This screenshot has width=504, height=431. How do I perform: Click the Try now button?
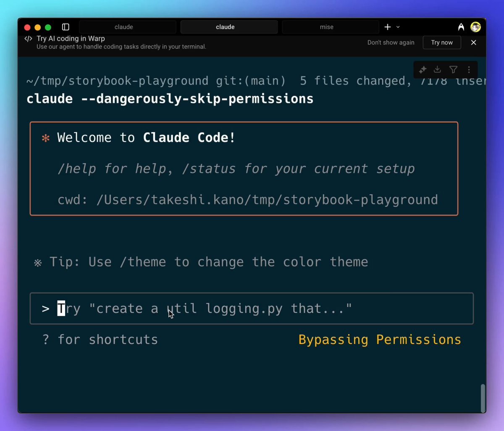442,42
